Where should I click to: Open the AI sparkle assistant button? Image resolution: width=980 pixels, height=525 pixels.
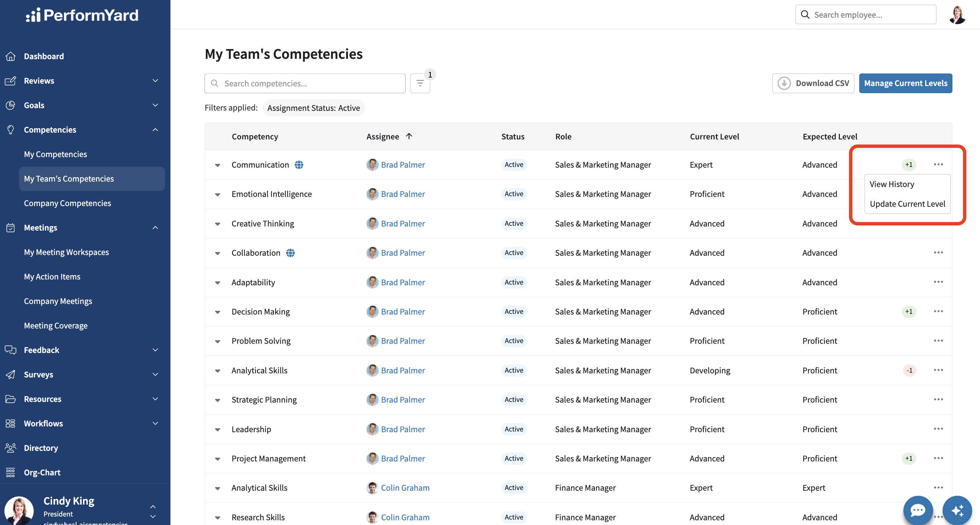pyautogui.click(x=957, y=510)
